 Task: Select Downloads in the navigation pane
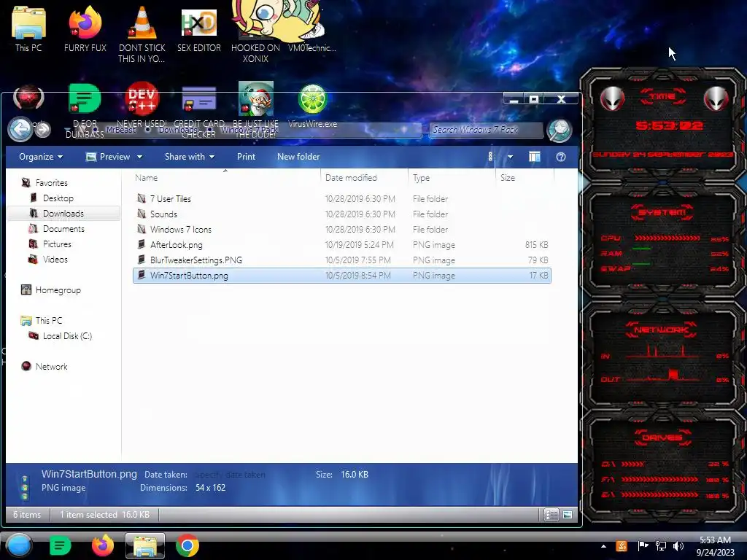(x=63, y=214)
